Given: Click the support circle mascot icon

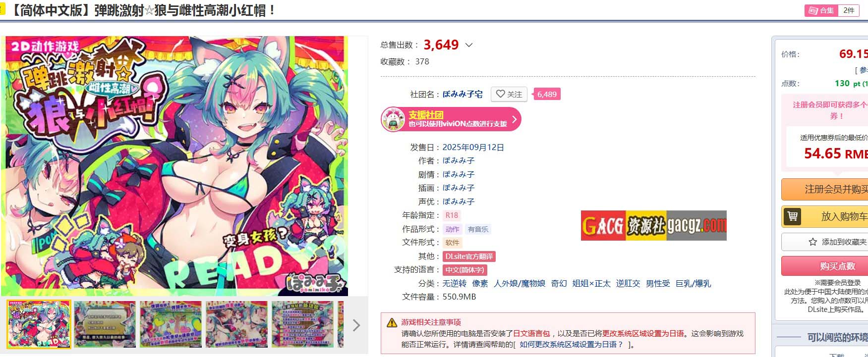Looking at the screenshot, I should [393, 119].
